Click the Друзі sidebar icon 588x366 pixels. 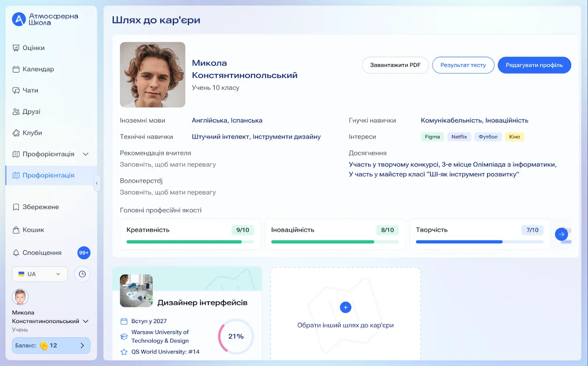tap(16, 112)
